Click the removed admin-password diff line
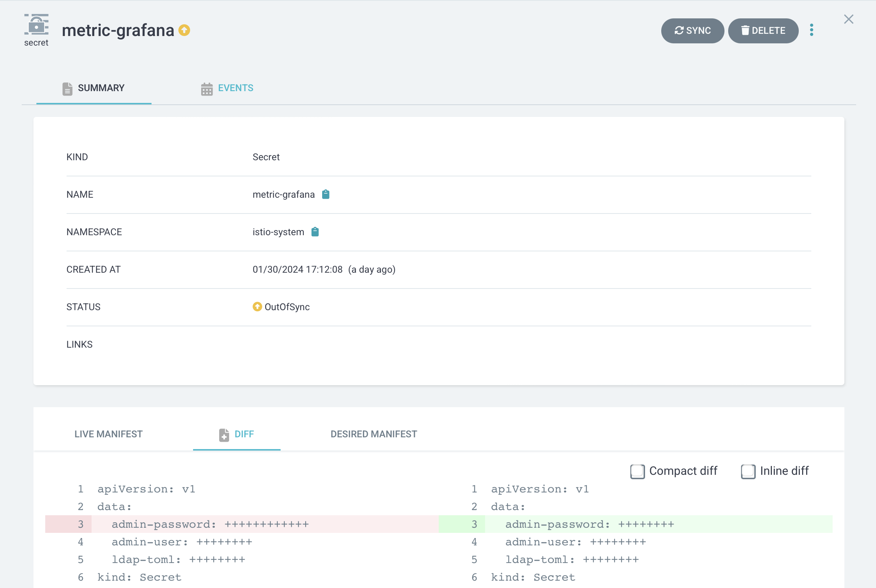Image resolution: width=876 pixels, height=588 pixels. click(x=210, y=524)
